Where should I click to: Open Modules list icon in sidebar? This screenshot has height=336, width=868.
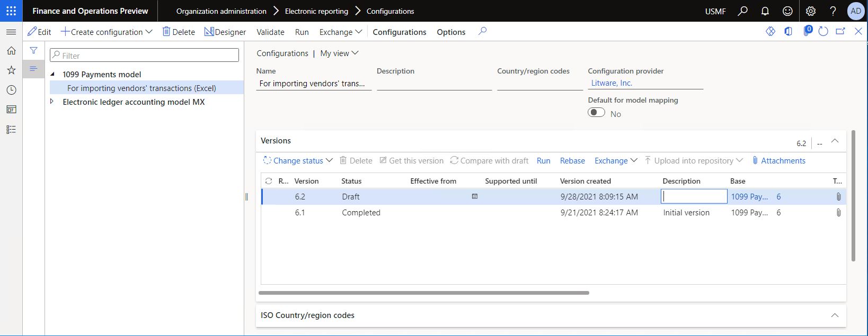click(11, 129)
